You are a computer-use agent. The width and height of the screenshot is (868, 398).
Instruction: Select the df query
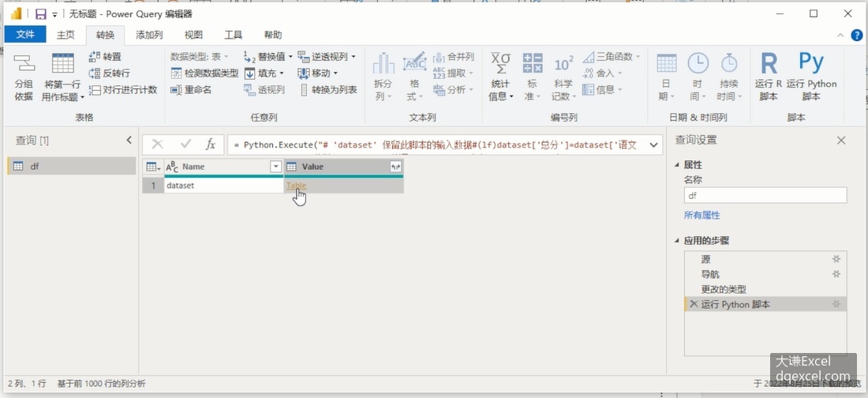tap(72, 166)
